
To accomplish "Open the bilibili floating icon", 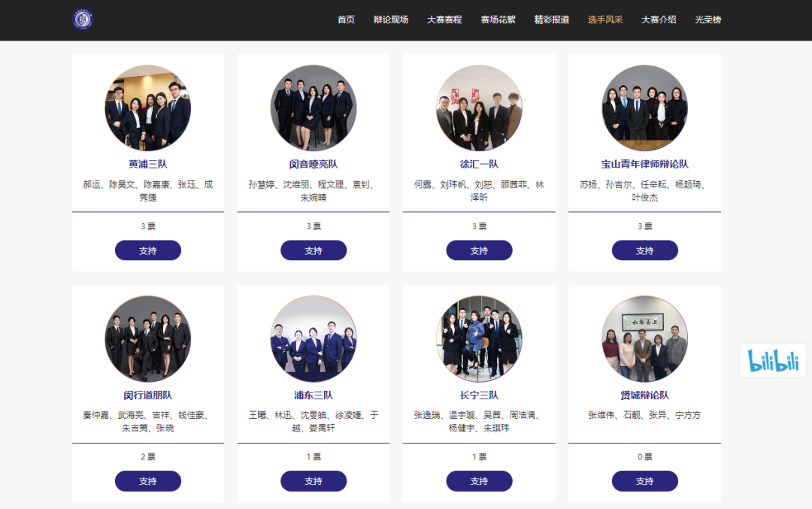I will pyautogui.click(x=773, y=360).
